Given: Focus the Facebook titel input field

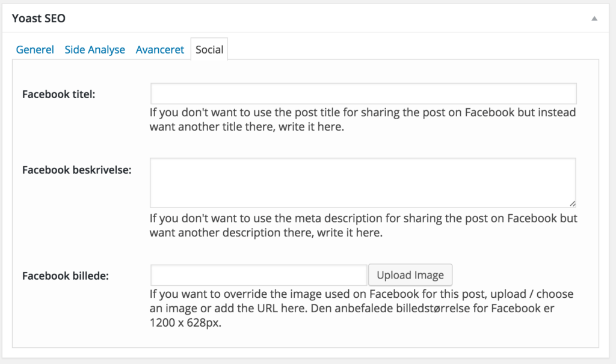Looking at the screenshot, I should point(363,93).
